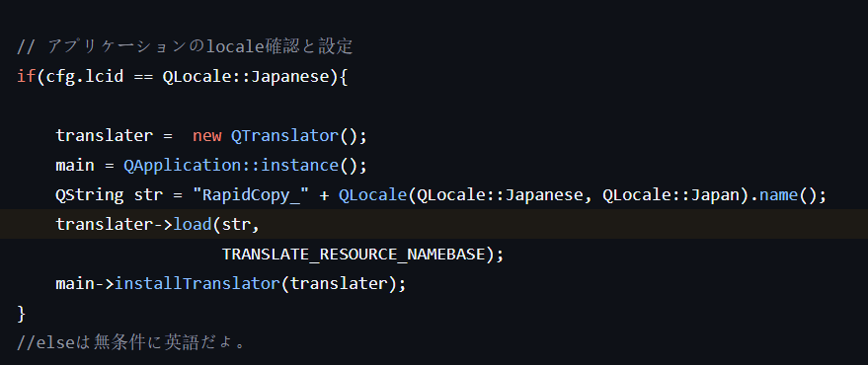The image size is (868, 365).
Task: Click the 'installTranslator' method name
Action: 197,283
